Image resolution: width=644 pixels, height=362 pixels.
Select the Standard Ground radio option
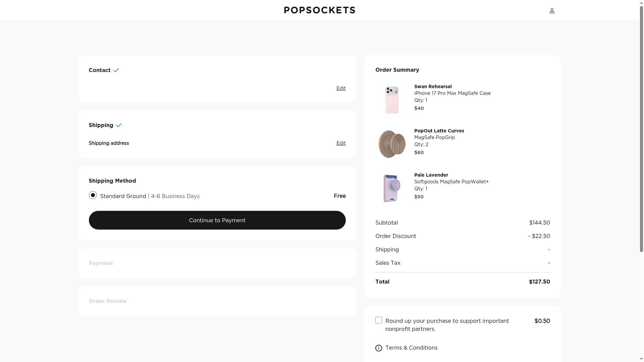pos(93,195)
